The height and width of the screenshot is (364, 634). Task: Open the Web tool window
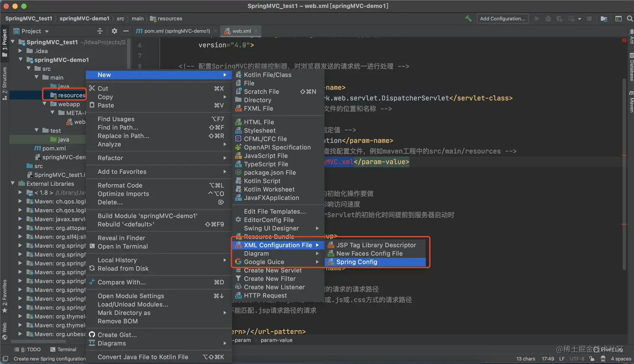5,330
